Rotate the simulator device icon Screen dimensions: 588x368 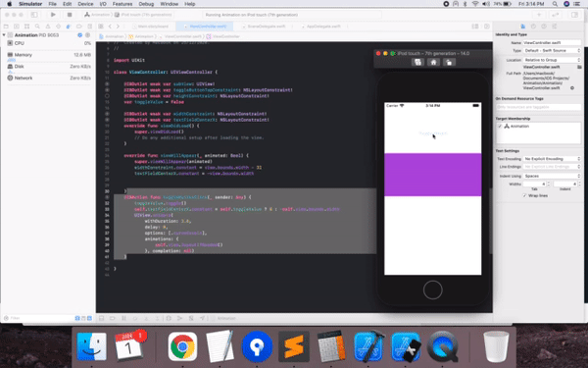(449, 62)
